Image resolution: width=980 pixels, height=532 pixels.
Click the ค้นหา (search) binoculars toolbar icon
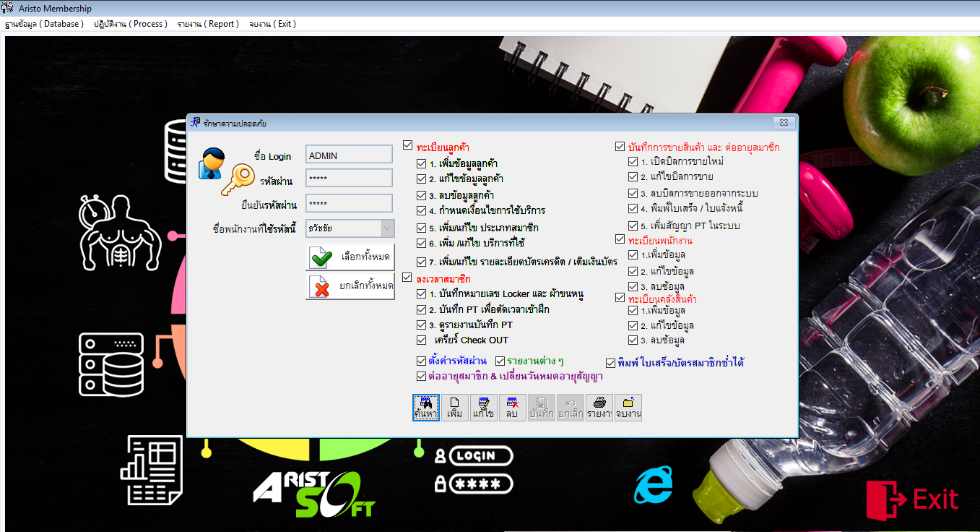tap(426, 408)
